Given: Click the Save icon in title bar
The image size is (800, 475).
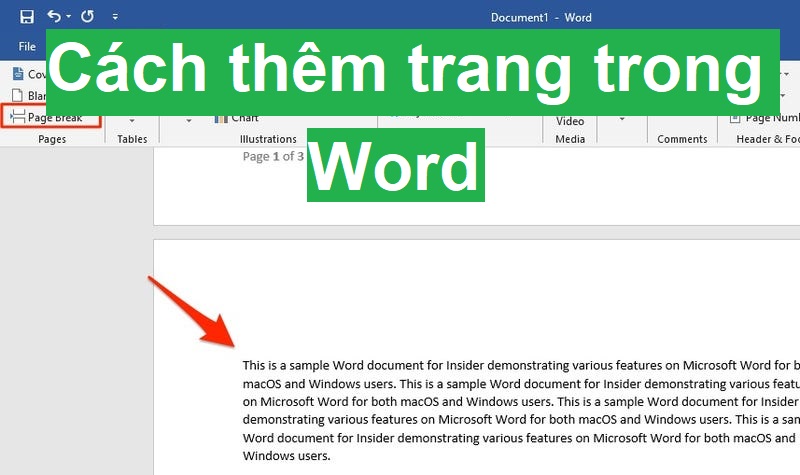Looking at the screenshot, I should [27, 17].
